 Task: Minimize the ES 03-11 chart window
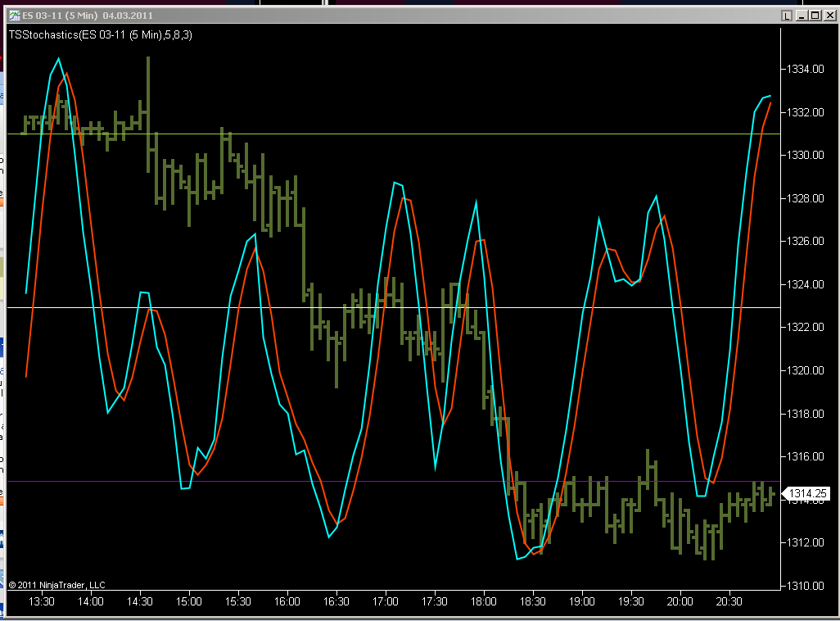(x=802, y=16)
